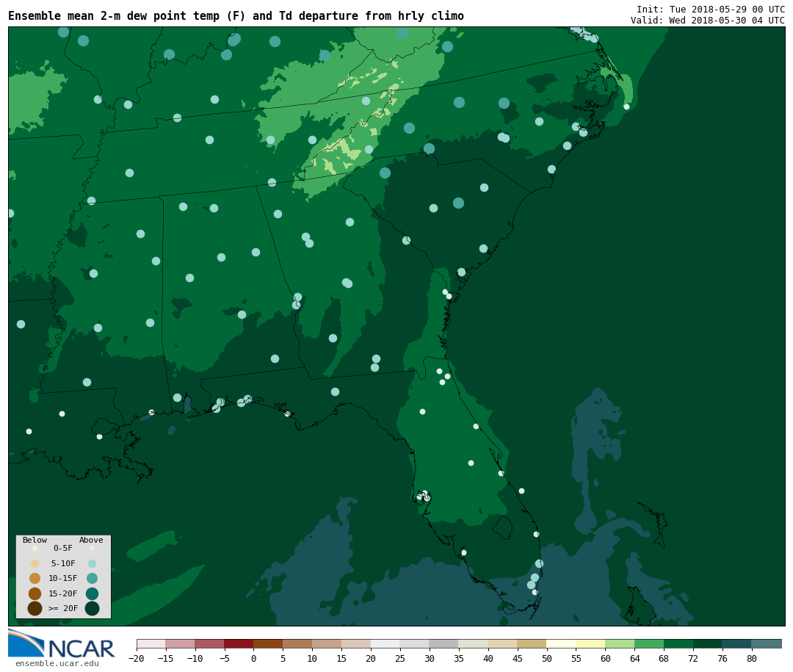Click the dark red colorbar swatch between -5 and 0
The height and width of the screenshot is (672, 793).
(x=239, y=643)
